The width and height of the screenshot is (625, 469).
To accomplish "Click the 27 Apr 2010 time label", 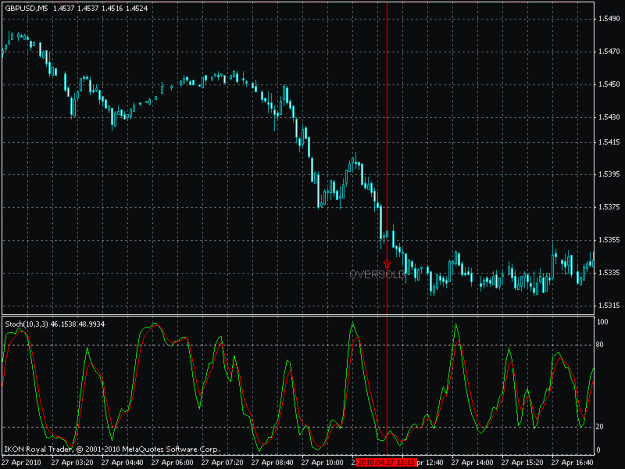I will [22, 463].
